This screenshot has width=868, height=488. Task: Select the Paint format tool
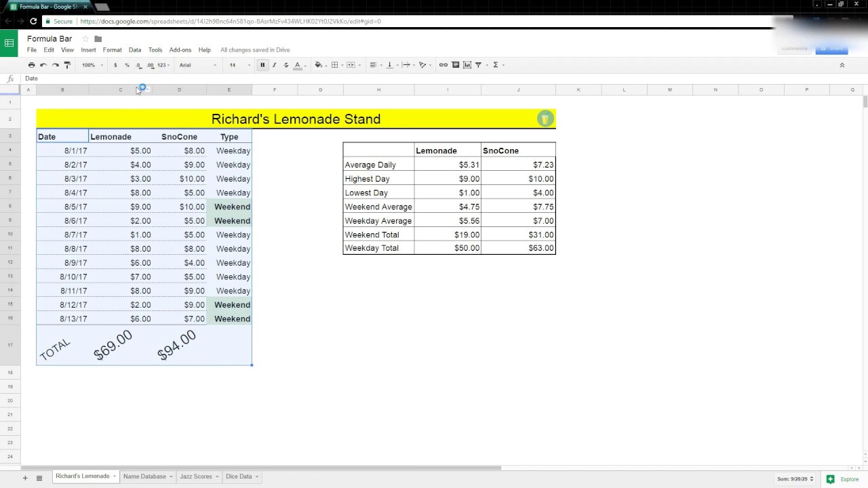(67, 65)
